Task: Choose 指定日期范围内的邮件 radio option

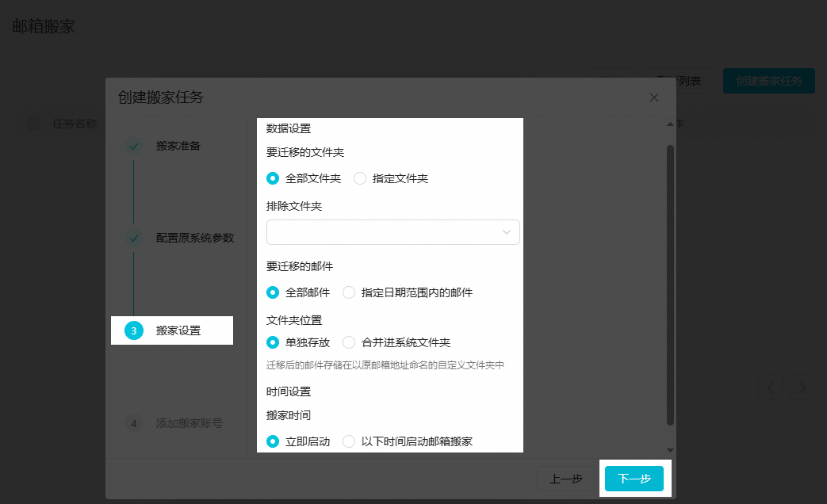Action: [408, 292]
